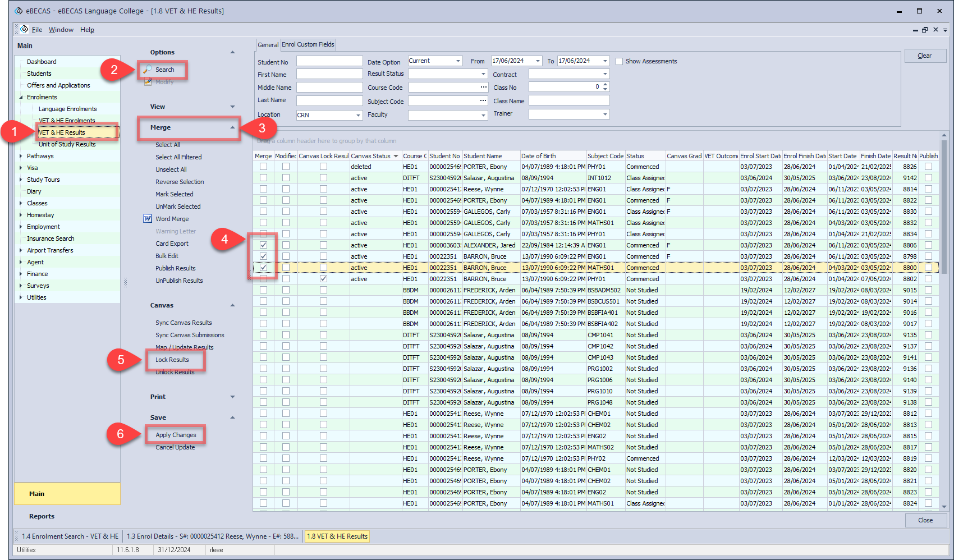Click the Search magnifier icon in Options
This screenshot has height=560, width=954.
point(148,70)
